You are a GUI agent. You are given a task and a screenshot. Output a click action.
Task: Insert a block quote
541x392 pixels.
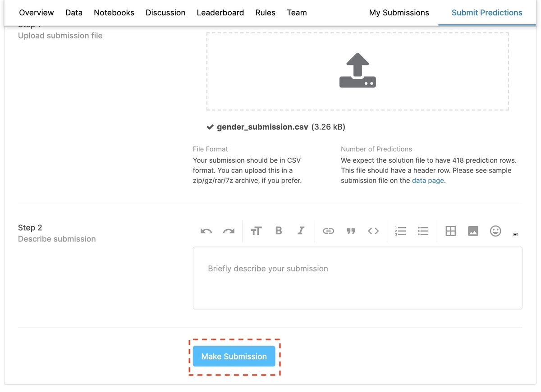(x=351, y=231)
